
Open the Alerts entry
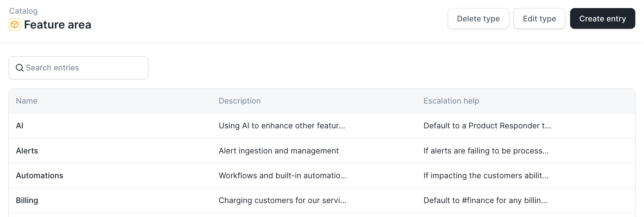(x=27, y=151)
